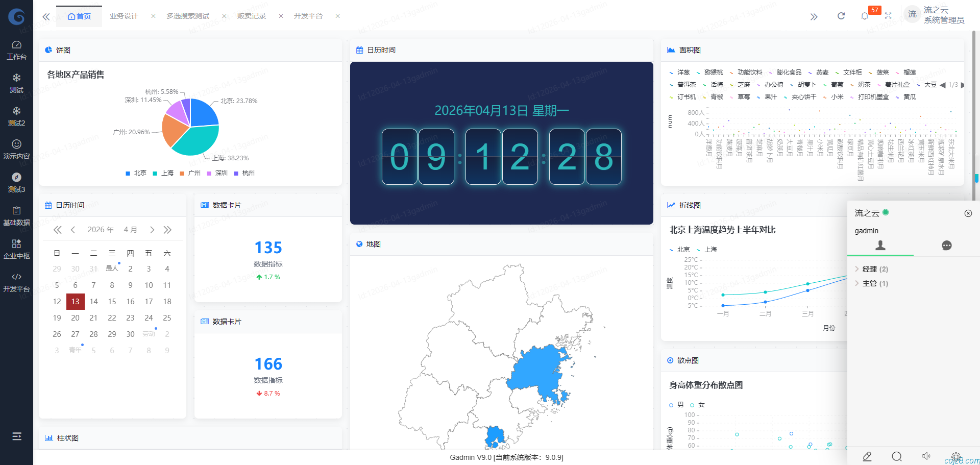Mute sound with the chat speaker icon
Screen dimensions: 980x465
click(926, 456)
